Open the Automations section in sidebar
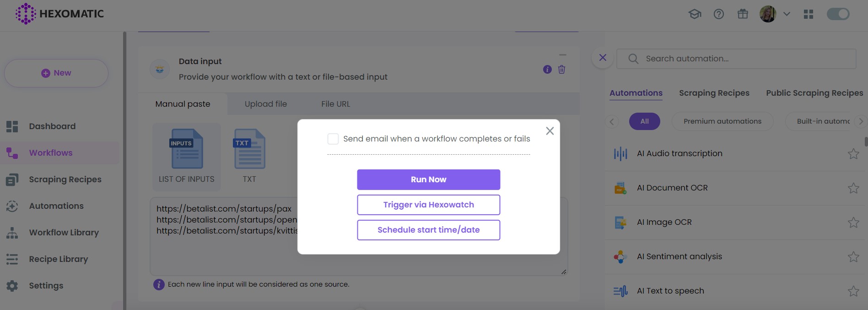 pos(56,206)
